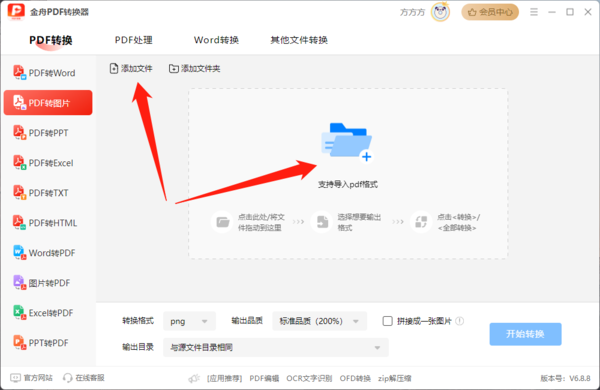This screenshot has height=390, width=600.
Task: Open the 图片转PDF icon in sidebar
Action: coord(19,282)
